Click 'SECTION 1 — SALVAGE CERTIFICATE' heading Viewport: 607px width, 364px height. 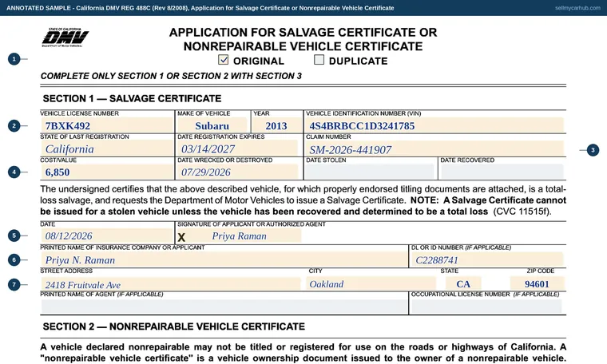(132, 99)
